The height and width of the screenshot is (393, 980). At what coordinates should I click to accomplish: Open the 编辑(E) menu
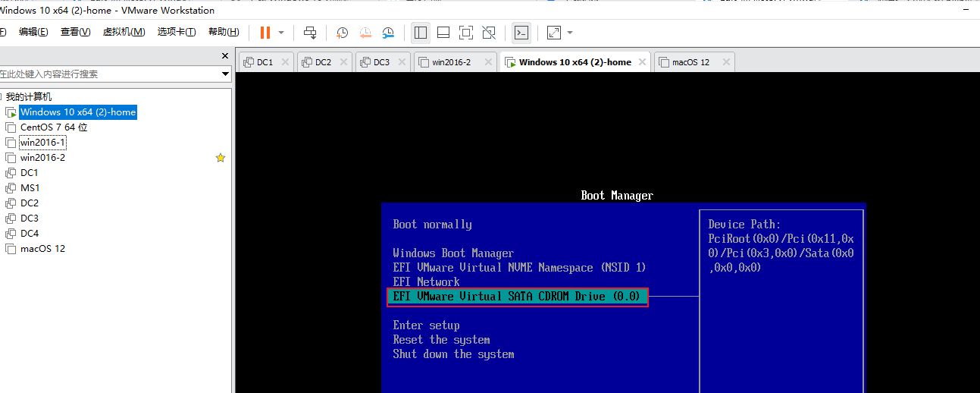(33, 32)
